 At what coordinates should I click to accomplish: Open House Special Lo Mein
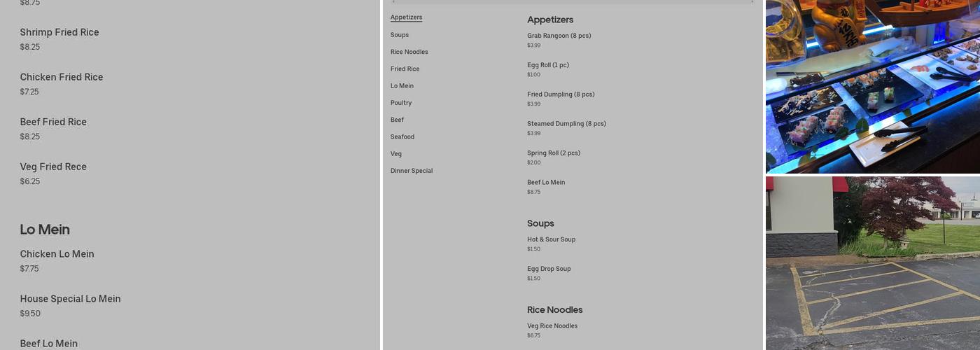[x=70, y=299]
